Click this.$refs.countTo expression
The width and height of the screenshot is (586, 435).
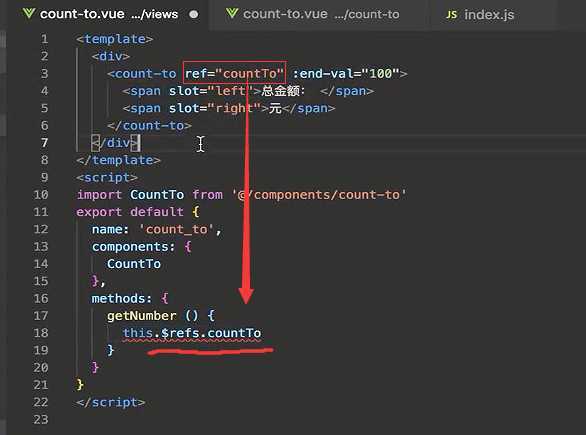click(x=192, y=333)
